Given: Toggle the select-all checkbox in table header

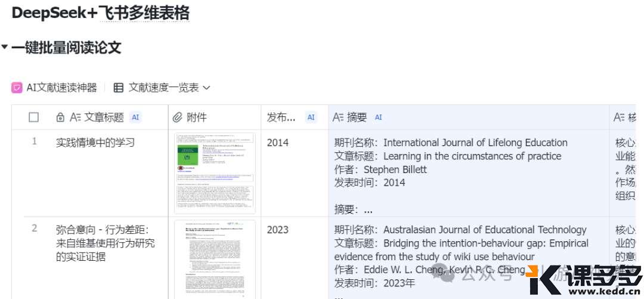Looking at the screenshot, I should point(33,118).
